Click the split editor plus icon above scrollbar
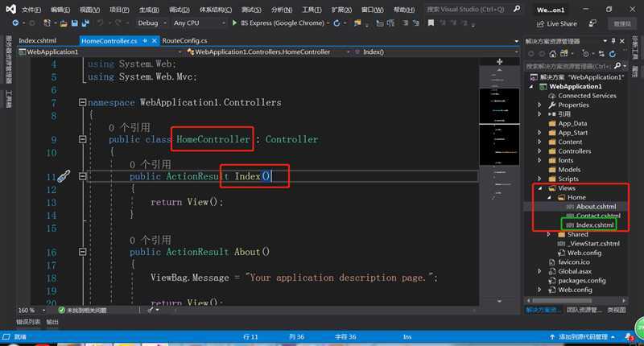Image resolution: width=644 pixels, height=346 pixels. 499,62
